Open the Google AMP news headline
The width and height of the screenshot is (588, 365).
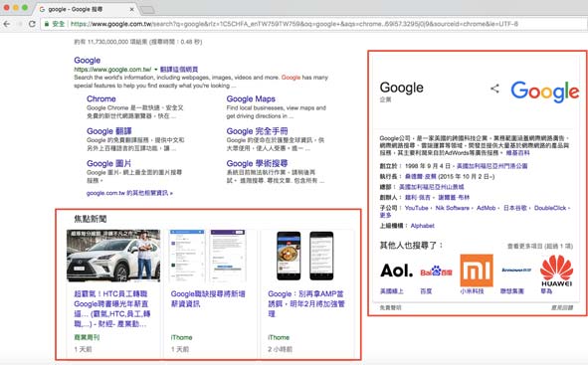306,303
